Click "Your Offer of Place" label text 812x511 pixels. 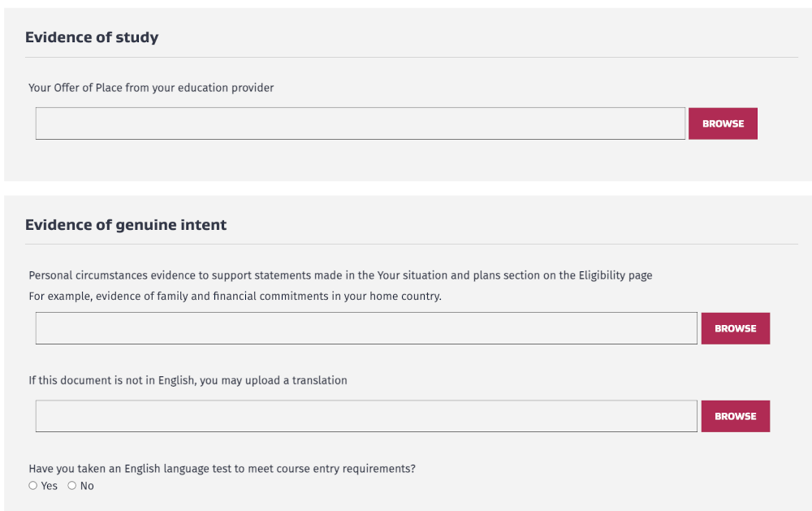click(x=151, y=88)
